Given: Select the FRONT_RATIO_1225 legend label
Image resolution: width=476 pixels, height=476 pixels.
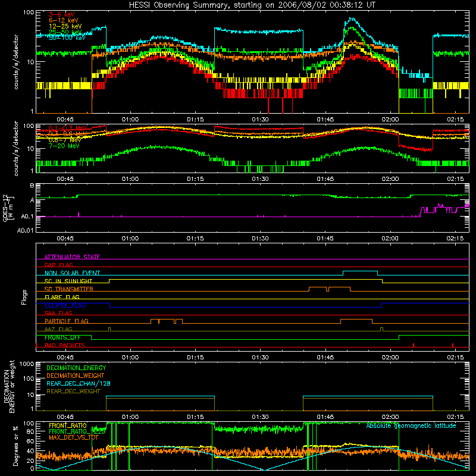Looking at the screenshot, I should (x=77, y=431).
